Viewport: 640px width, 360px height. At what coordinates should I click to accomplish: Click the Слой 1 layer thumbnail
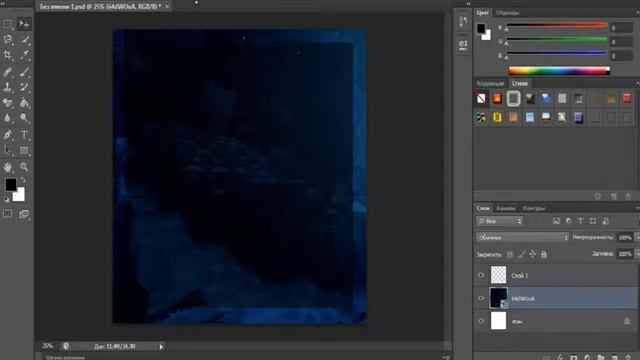coord(498,275)
